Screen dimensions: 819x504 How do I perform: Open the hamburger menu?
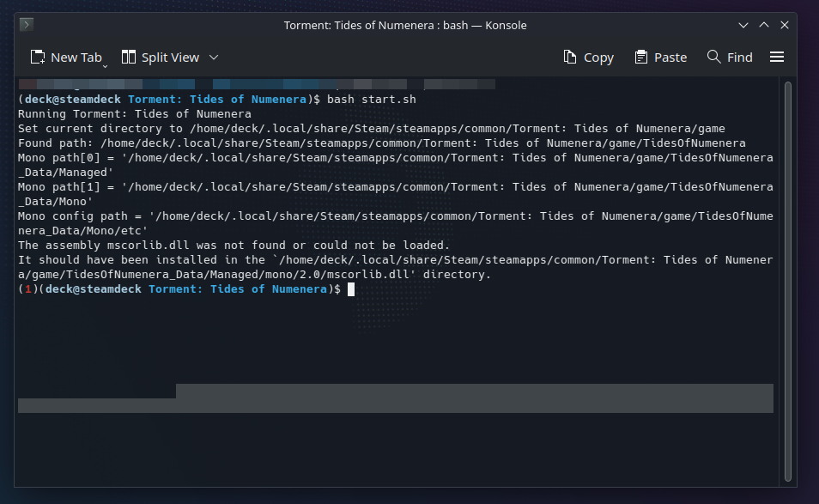click(777, 57)
